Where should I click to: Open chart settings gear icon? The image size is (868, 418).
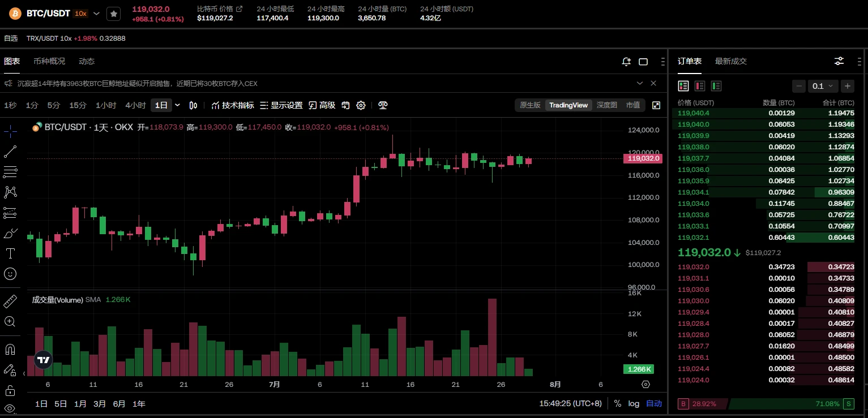point(361,105)
